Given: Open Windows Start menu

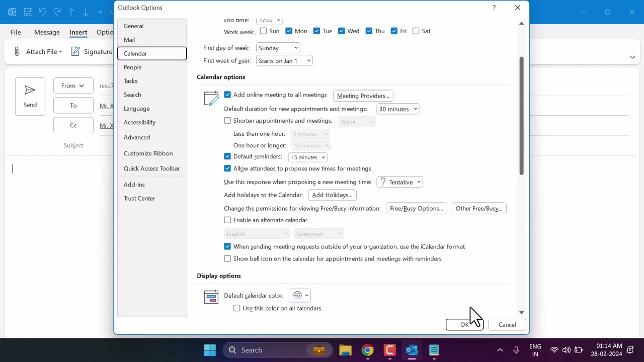Looking at the screenshot, I should point(210,350).
